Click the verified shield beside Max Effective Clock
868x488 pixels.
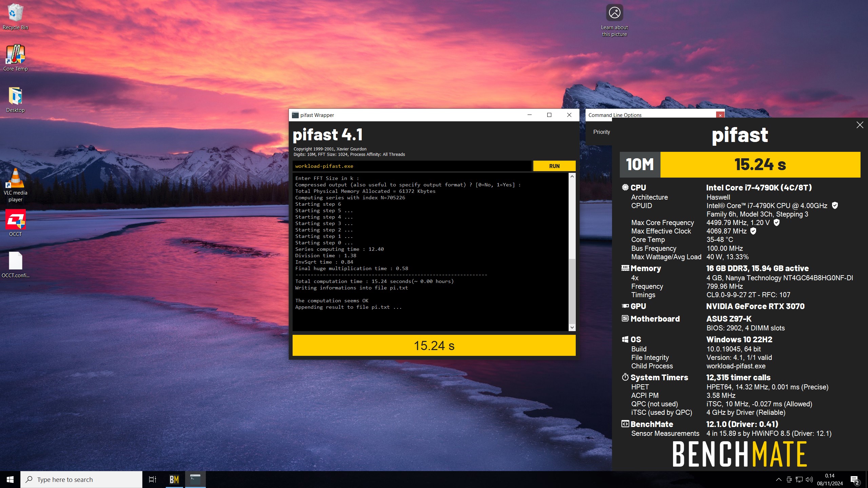point(753,231)
